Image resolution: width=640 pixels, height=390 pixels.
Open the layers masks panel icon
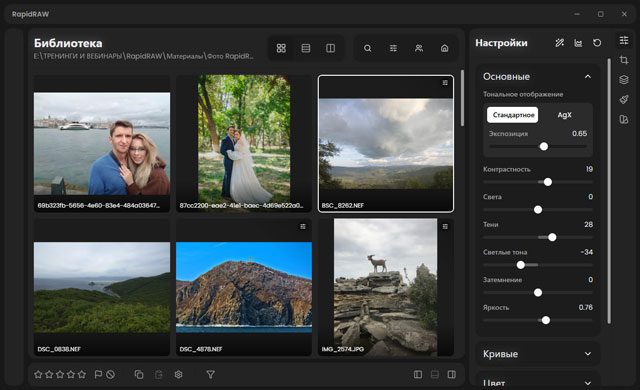coord(624,80)
